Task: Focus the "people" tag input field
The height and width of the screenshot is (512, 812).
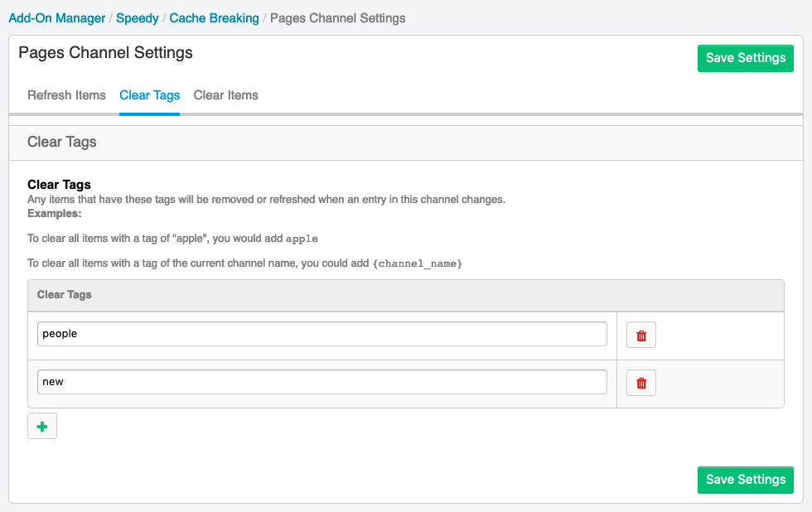Action: (322, 334)
